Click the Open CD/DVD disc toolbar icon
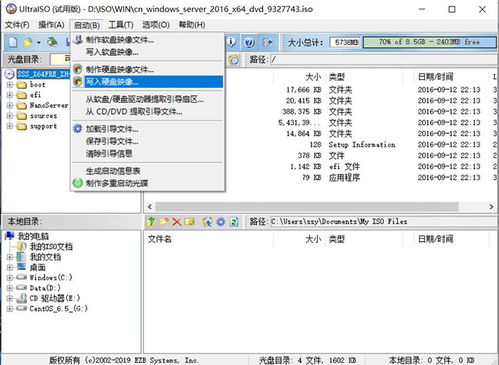This screenshot has height=365, width=499. tap(52, 42)
